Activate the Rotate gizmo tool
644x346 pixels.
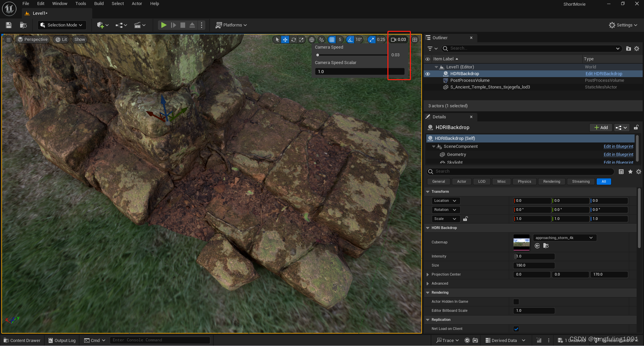(x=293, y=40)
